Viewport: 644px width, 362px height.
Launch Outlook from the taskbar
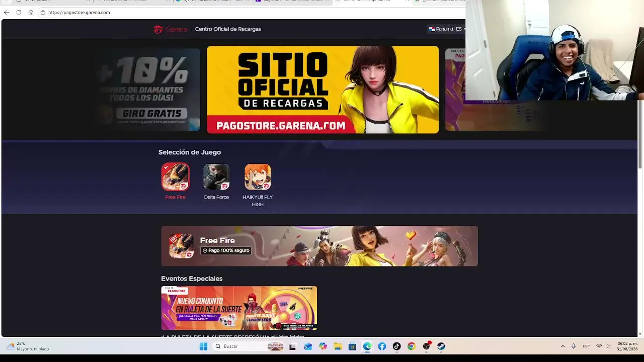point(308,346)
